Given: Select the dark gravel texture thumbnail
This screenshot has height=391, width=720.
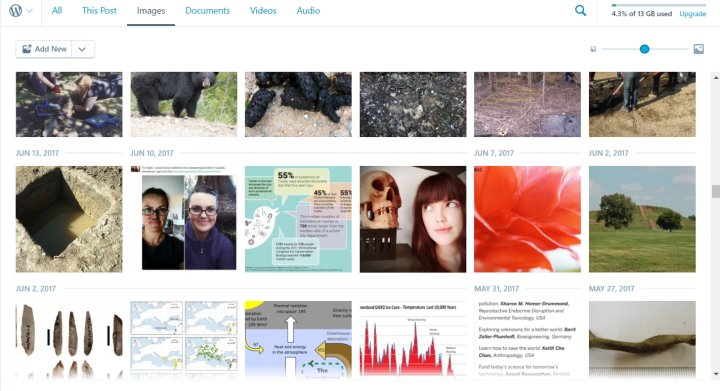Looking at the screenshot, I should tap(413, 104).
